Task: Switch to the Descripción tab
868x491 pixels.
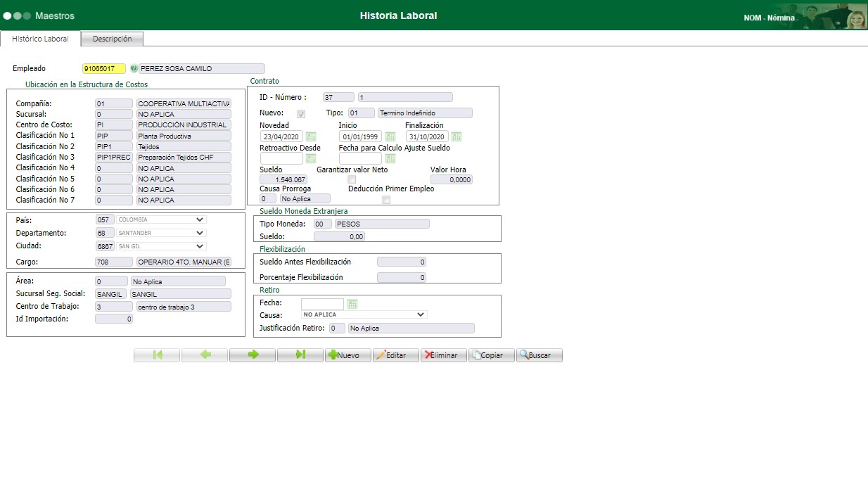Action: (112, 39)
